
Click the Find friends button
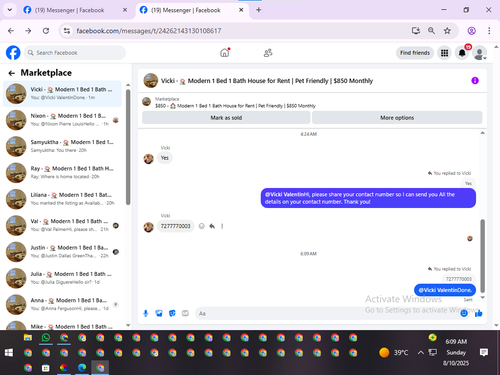415,53
